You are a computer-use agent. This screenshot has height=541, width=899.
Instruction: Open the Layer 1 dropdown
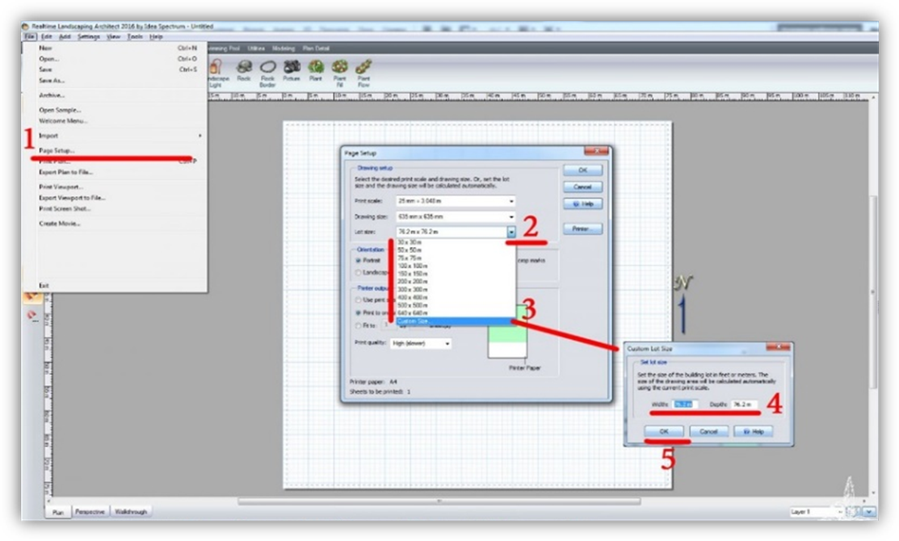[x=816, y=512]
